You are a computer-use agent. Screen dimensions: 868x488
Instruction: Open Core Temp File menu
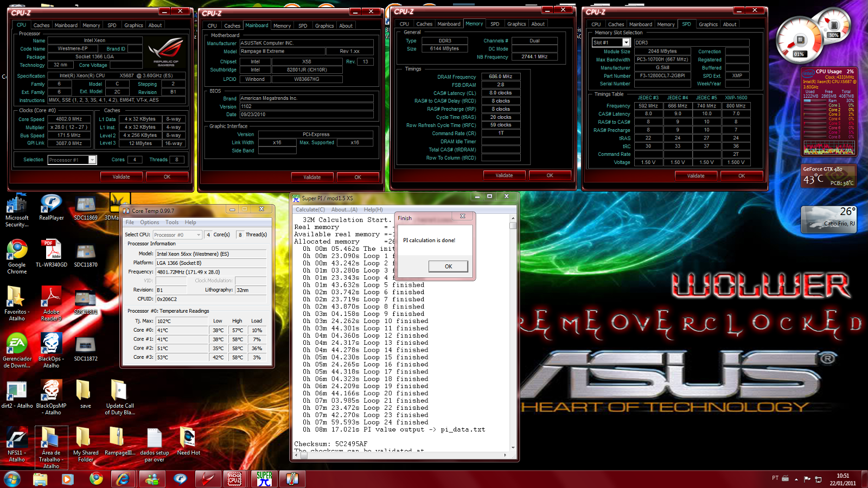[x=130, y=223]
